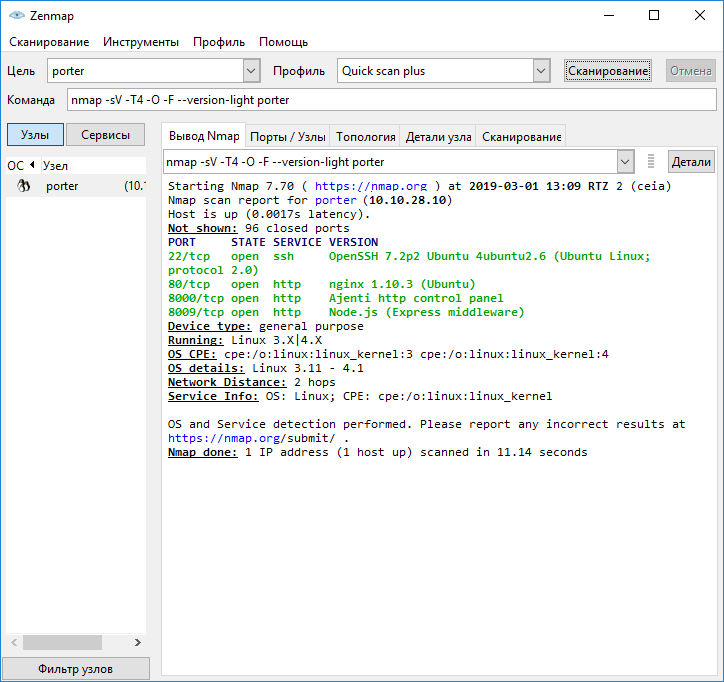Click the https://nmap.org/submit/ link
Viewport: 724px width, 682px height.
pos(251,438)
